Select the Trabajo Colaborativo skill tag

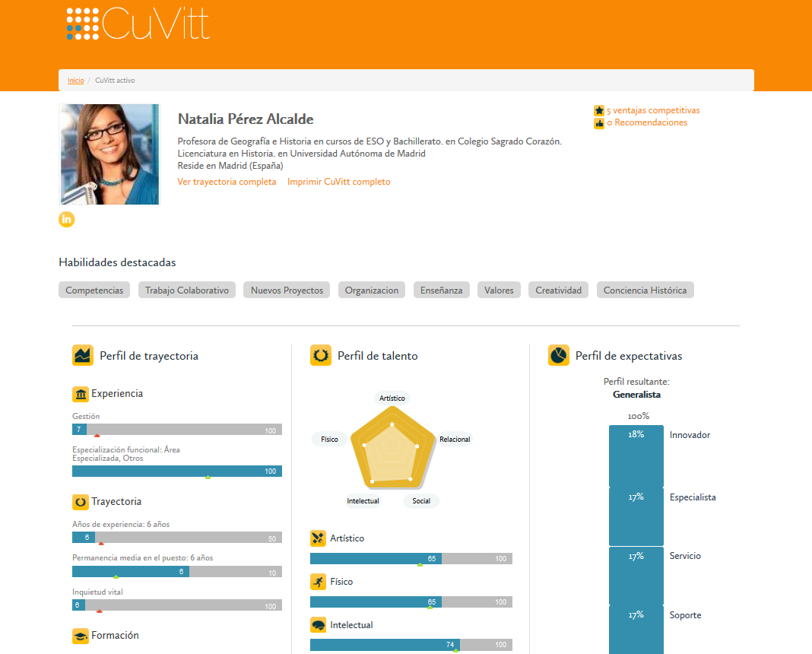point(187,290)
